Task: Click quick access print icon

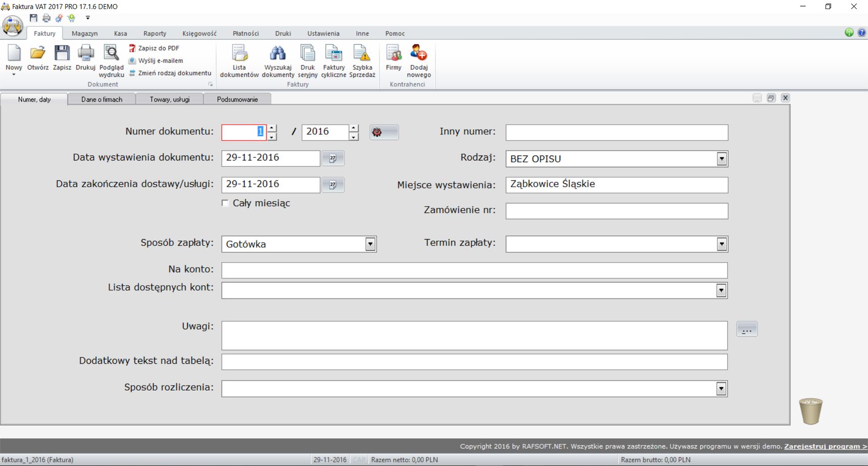Action: tap(46, 18)
